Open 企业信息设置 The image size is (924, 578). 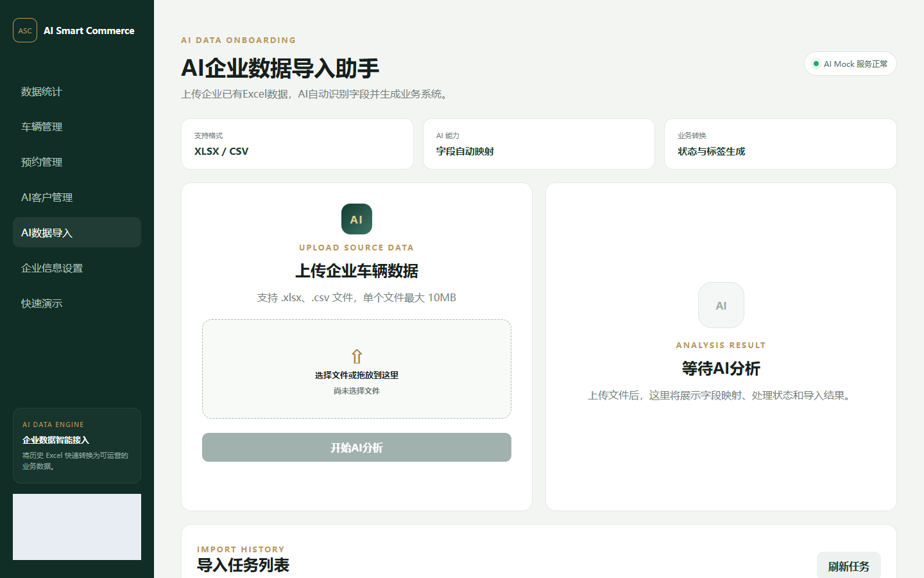click(x=77, y=268)
